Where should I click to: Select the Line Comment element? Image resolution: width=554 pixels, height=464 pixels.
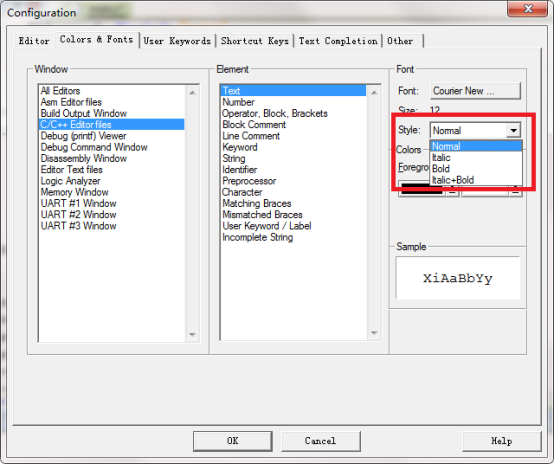click(294, 136)
